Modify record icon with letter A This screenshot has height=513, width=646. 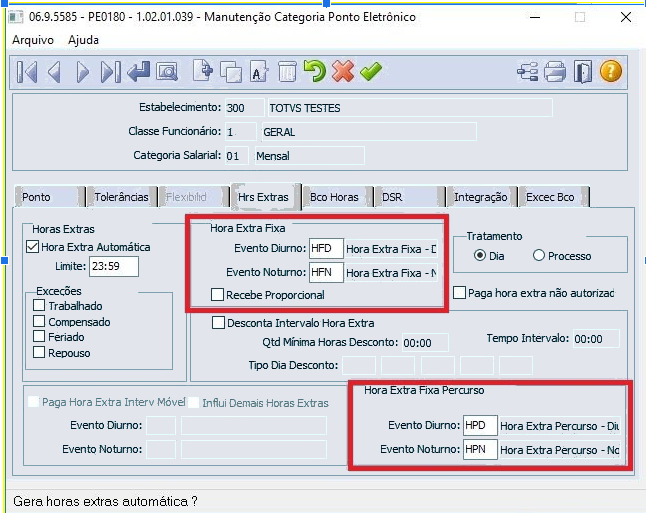click(x=259, y=72)
